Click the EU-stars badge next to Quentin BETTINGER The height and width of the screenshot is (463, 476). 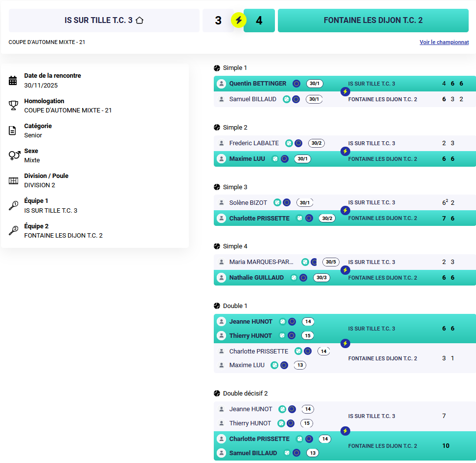click(x=296, y=84)
